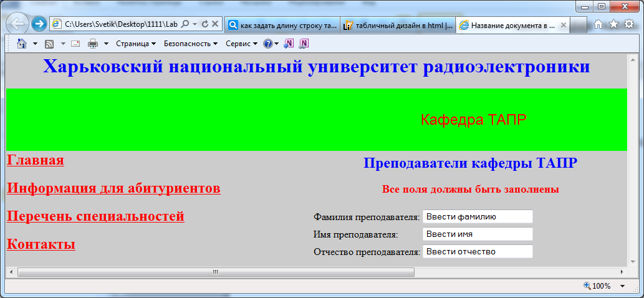
Task: Open the address bar autocomplete dropdown arrow
Action: (195, 25)
